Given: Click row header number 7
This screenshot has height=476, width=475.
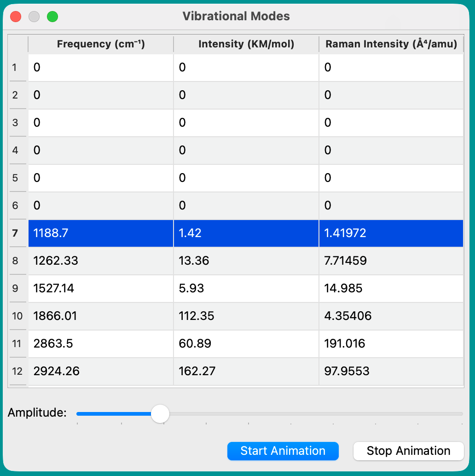Looking at the screenshot, I should point(15,233).
